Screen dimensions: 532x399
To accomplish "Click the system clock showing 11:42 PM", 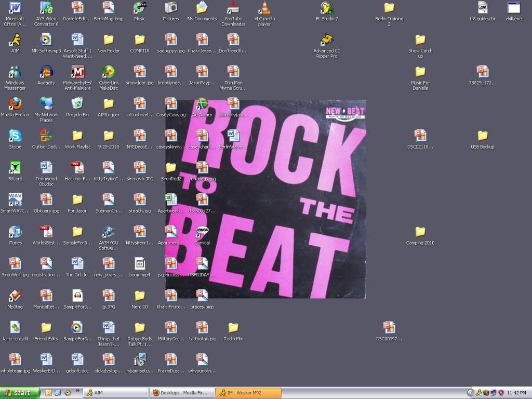I will point(517,393).
